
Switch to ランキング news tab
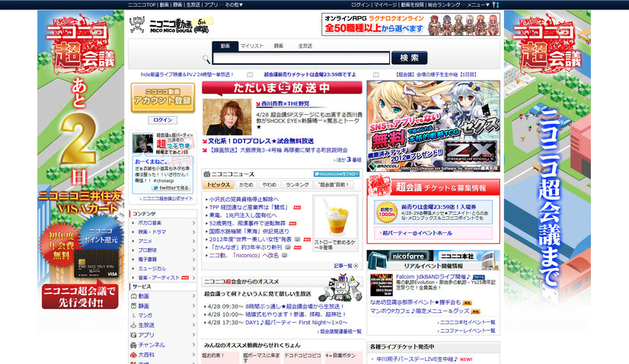297,184
